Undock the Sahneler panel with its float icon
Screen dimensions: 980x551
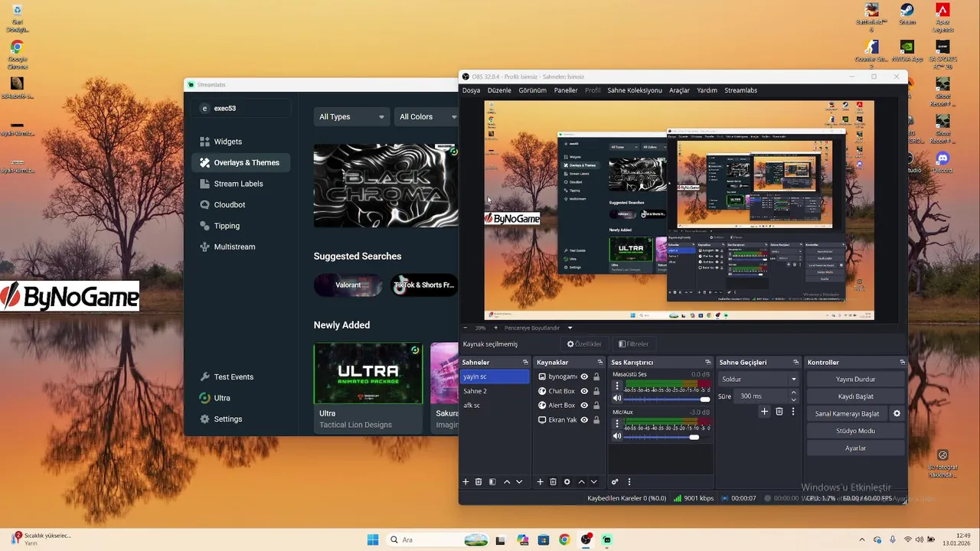(x=525, y=362)
